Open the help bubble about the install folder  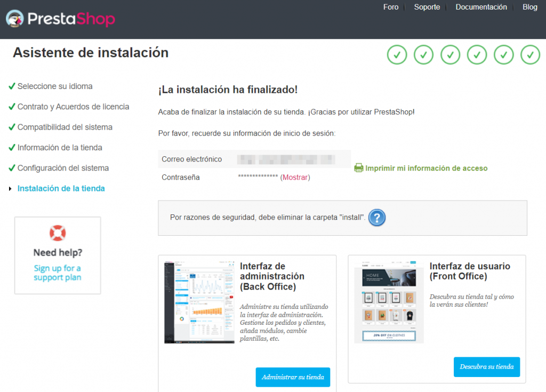pyautogui.click(x=377, y=218)
